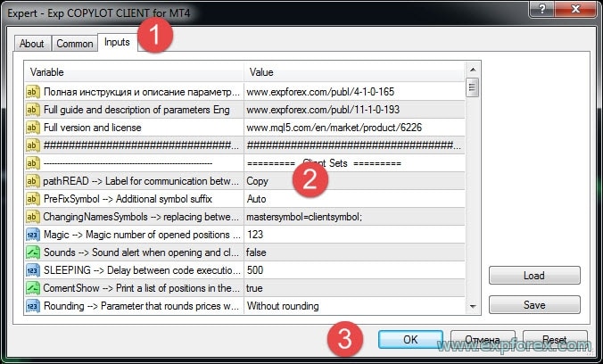Click the OK button
This screenshot has height=364, width=603.
click(x=410, y=339)
